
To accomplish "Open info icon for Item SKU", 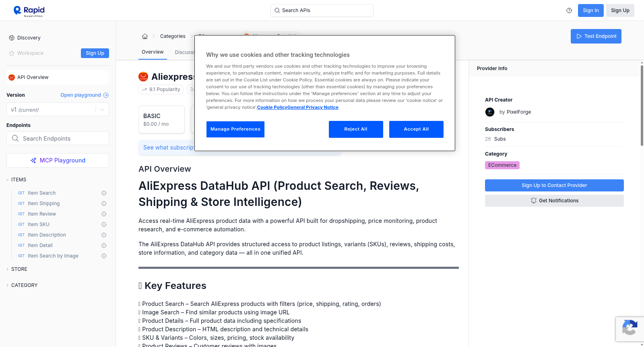I will (x=104, y=224).
